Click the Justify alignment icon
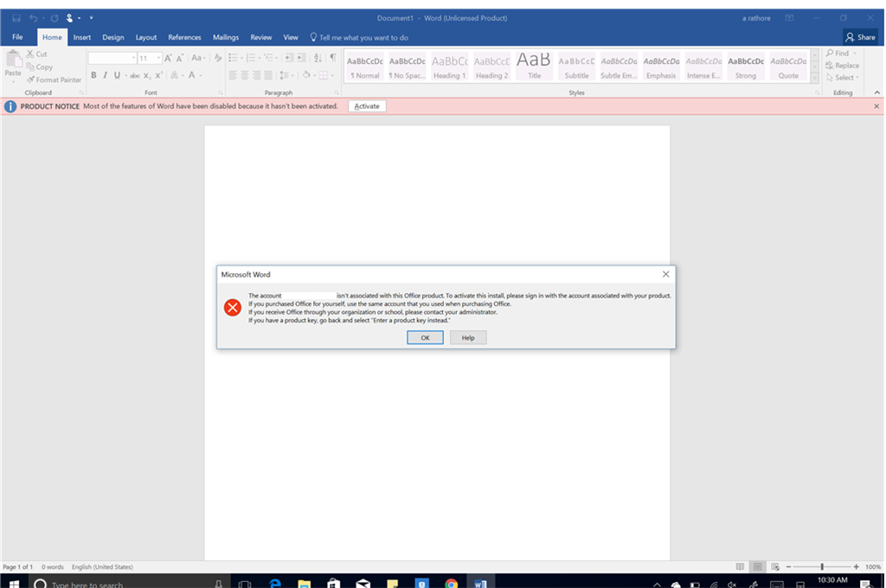The image size is (886, 588). (x=268, y=75)
